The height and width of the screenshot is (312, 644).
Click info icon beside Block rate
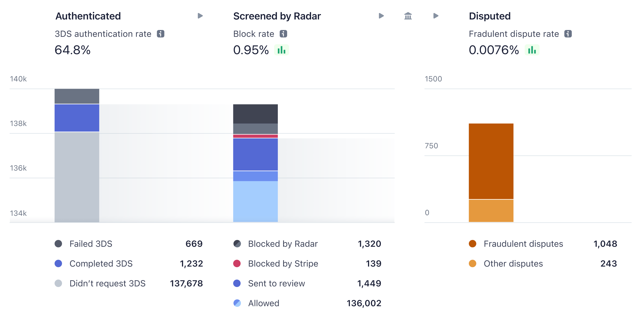(x=283, y=34)
